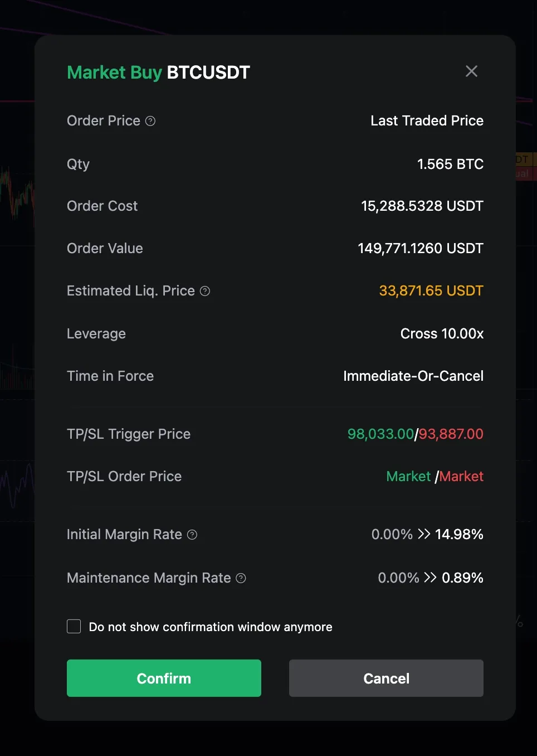Click the red stop-loss price 93,887.00
This screenshot has width=537, height=756.
pos(451,434)
